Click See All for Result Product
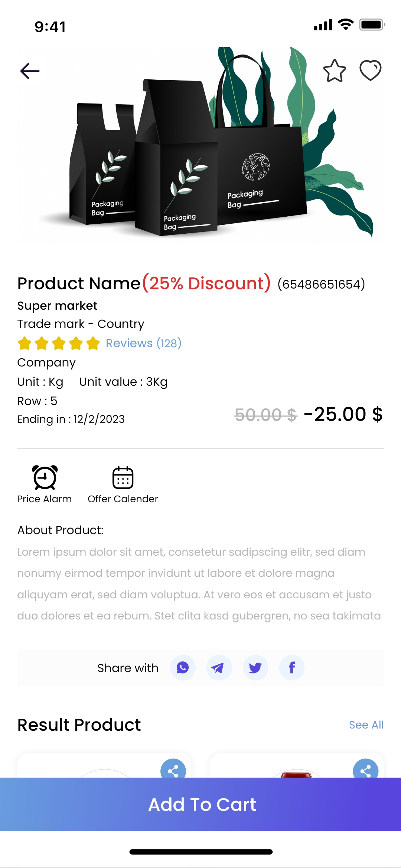 (x=366, y=725)
